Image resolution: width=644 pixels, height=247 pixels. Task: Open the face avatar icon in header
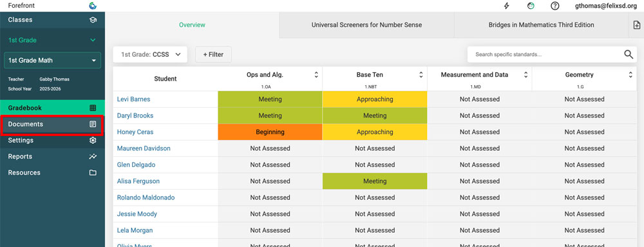(x=531, y=6)
